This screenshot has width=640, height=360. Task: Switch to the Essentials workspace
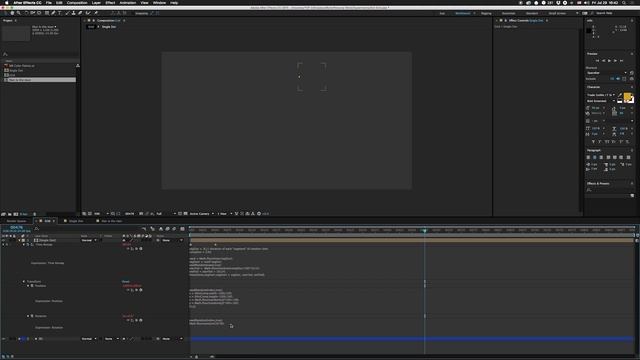(508, 13)
